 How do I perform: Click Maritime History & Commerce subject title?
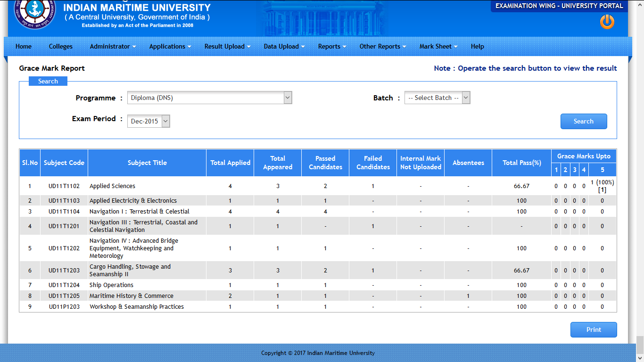132,296
